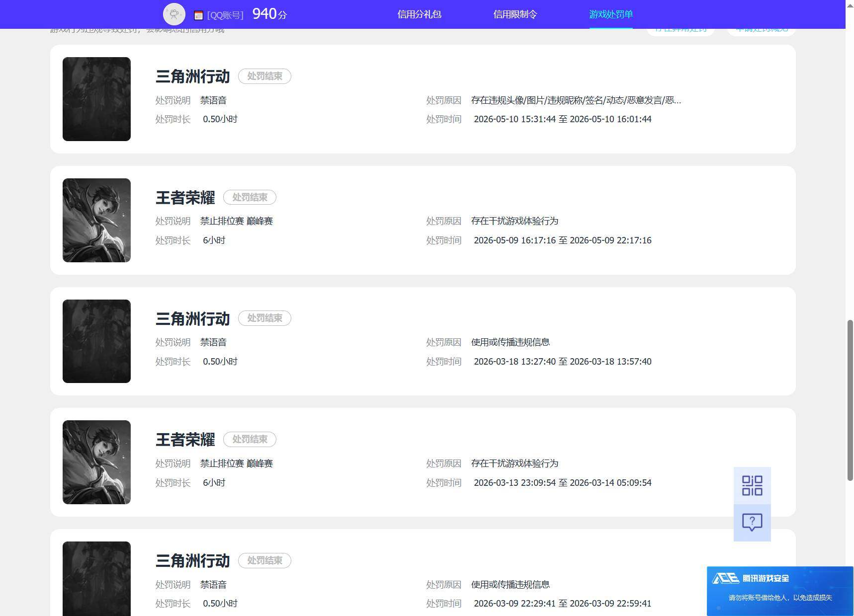Open the 三角洲行动 thumbnail dated 2026-03-09
The width and height of the screenshot is (854, 616).
tap(96, 579)
